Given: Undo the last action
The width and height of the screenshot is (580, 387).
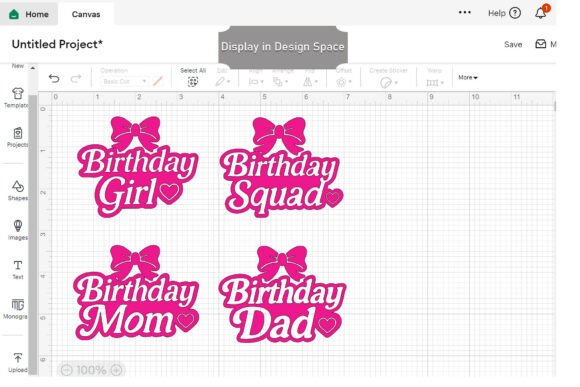Looking at the screenshot, I should tap(54, 78).
